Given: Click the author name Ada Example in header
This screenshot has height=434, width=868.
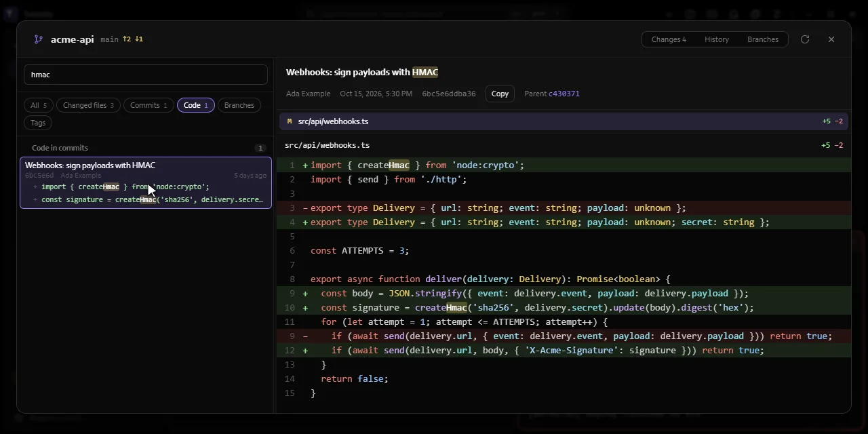Looking at the screenshot, I should [x=309, y=94].
